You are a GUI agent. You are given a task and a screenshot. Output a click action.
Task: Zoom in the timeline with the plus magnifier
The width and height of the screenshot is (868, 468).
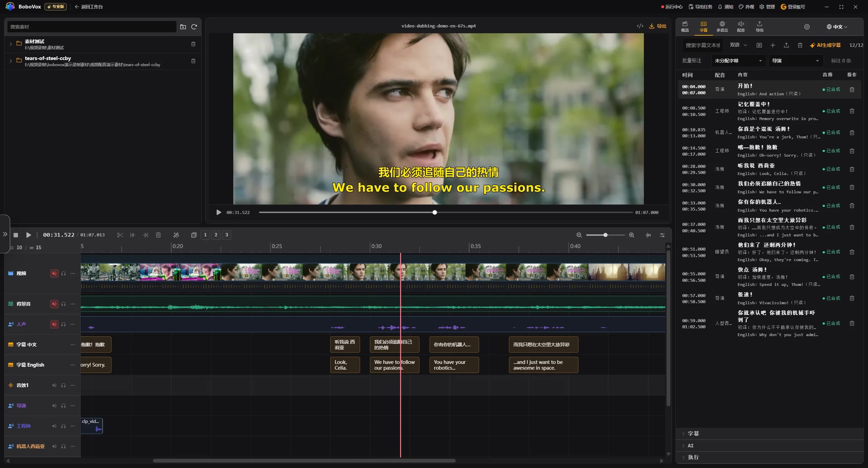click(x=632, y=235)
